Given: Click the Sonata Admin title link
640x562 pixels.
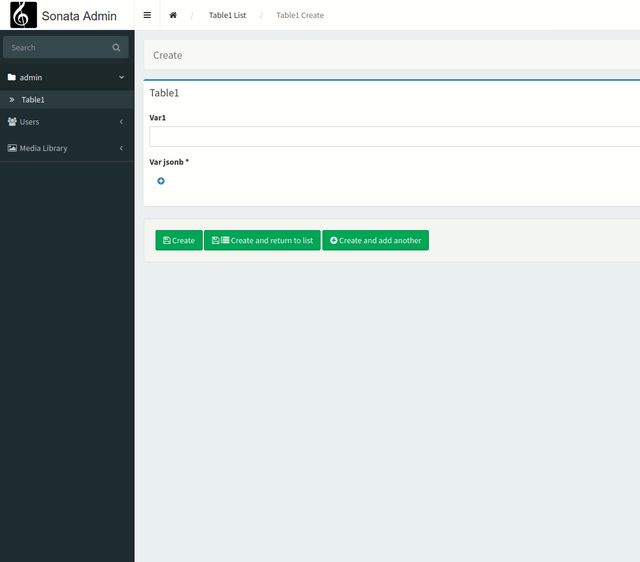Looking at the screenshot, I should pyautogui.click(x=79, y=16).
